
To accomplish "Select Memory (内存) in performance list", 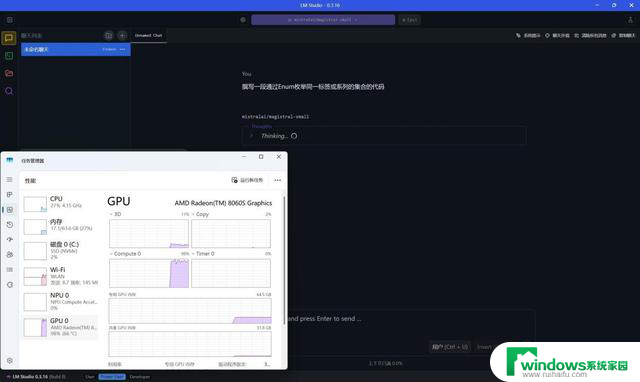I will point(60,226).
